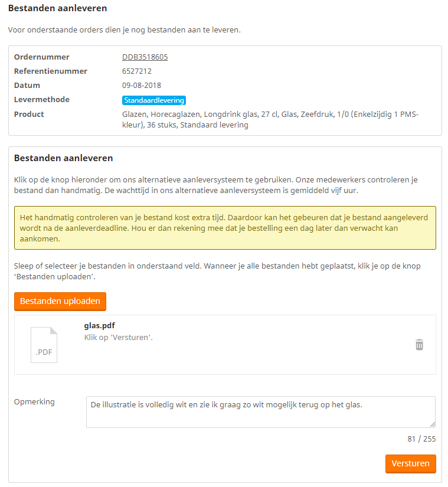Grab the remark text area resize handle
This screenshot has width=448, height=487.
pyautogui.click(x=432, y=424)
